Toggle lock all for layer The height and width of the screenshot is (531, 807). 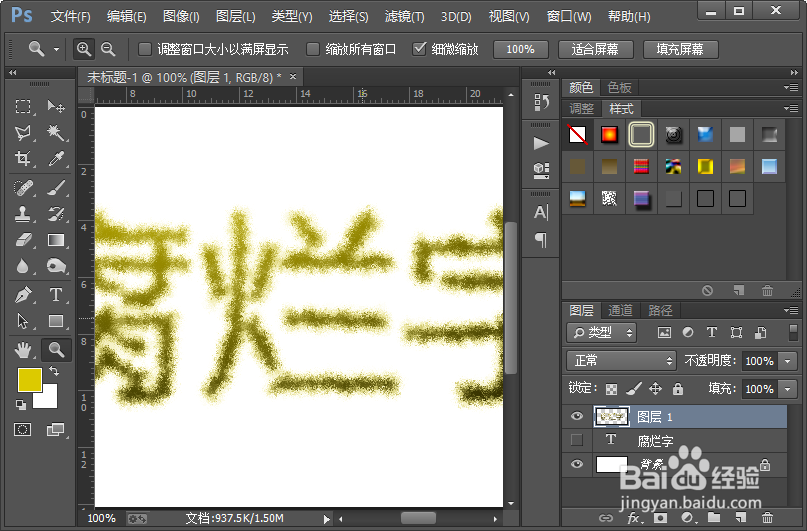click(x=678, y=388)
